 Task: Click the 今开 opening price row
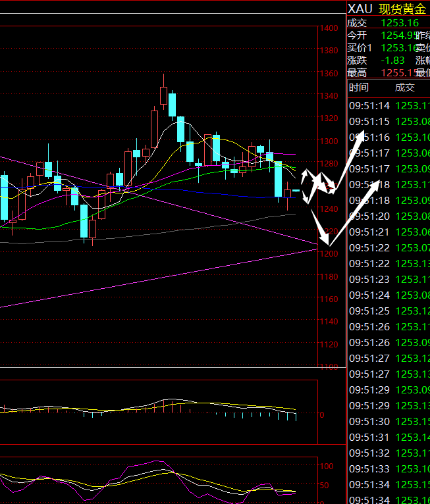click(387, 36)
